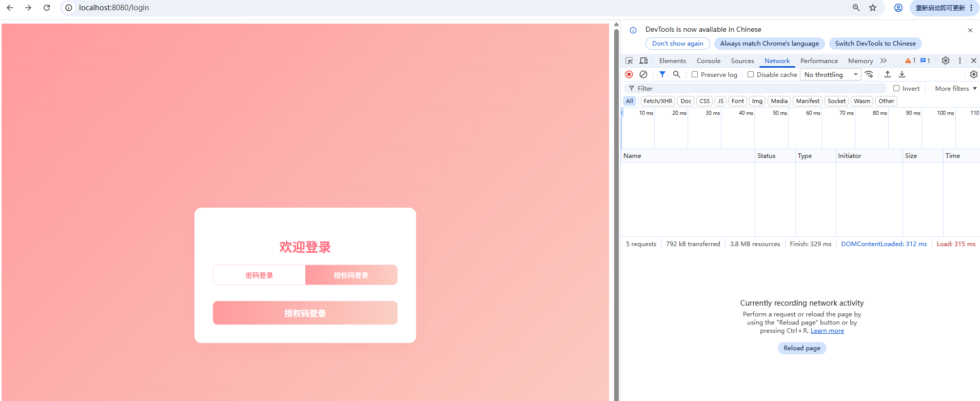Image resolution: width=980 pixels, height=401 pixels.
Task: Click the address bar URL localhost:8080/login
Action: pyautogui.click(x=114, y=8)
